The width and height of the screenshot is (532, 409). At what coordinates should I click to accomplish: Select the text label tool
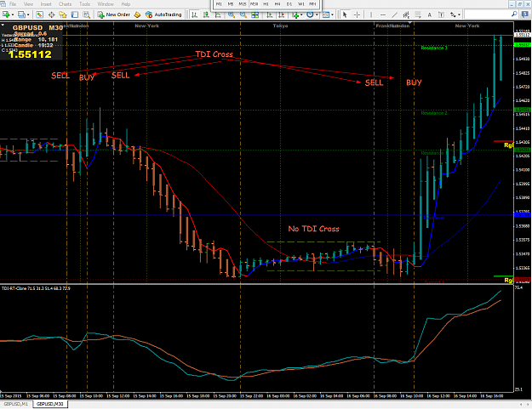click(441, 14)
